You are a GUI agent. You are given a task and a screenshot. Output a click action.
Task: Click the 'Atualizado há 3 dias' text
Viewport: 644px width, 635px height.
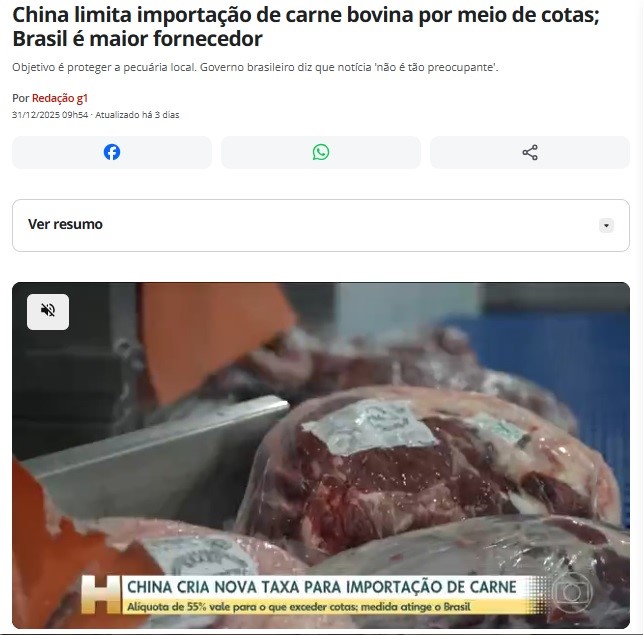[x=137, y=115]
